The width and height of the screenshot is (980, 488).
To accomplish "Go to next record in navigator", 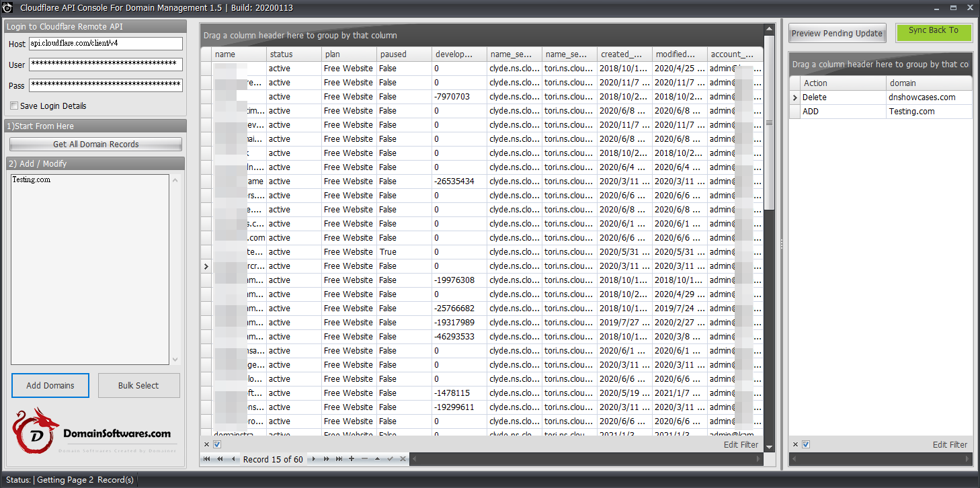I will click(314, 459).
